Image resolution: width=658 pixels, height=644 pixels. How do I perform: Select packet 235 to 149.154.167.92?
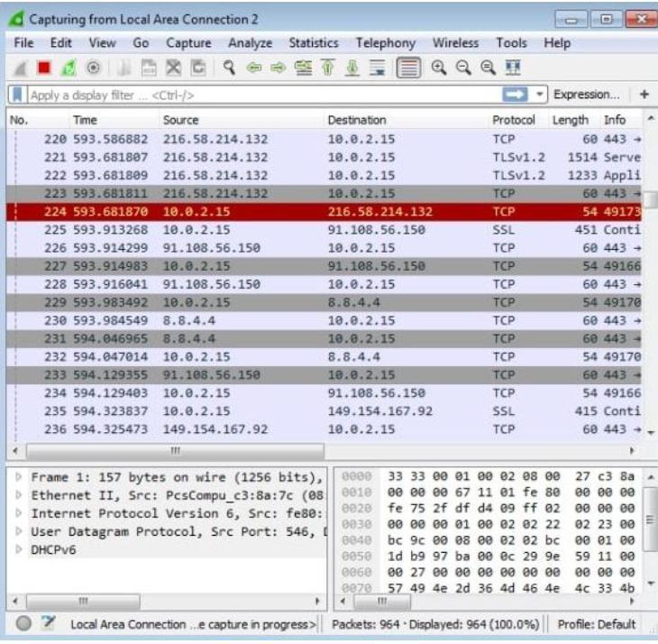point(324,411)
